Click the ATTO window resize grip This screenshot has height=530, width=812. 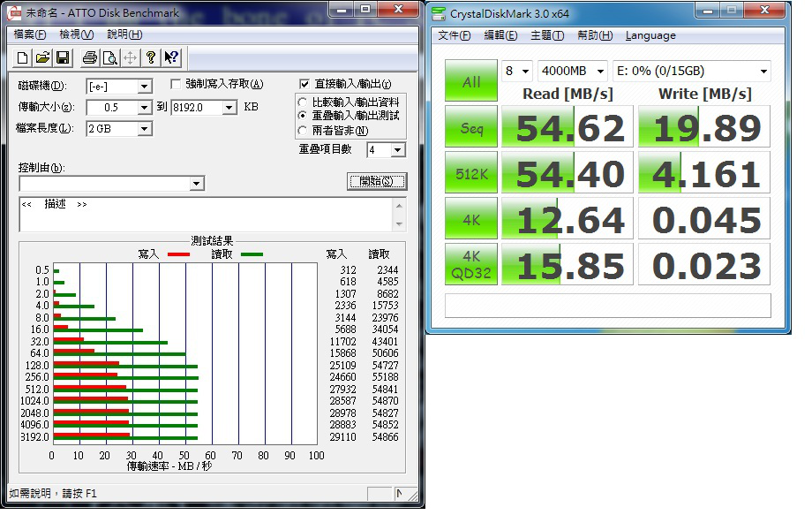click(413, 496)
